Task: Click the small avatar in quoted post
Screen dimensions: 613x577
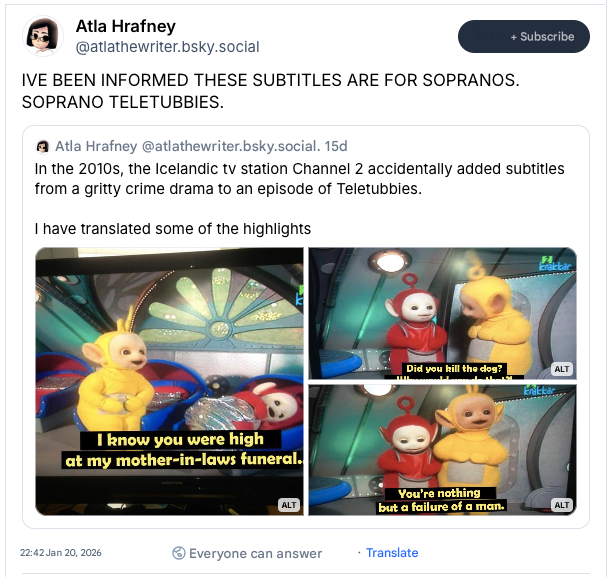Action: 43,147
